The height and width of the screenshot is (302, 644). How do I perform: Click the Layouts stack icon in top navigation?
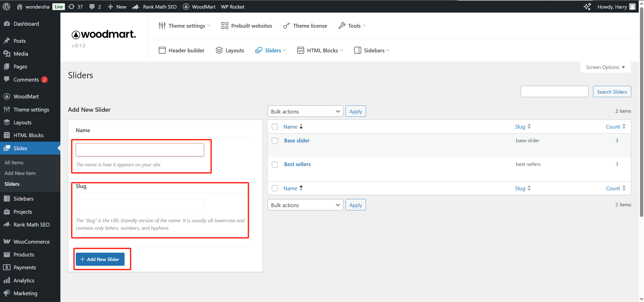219,50
